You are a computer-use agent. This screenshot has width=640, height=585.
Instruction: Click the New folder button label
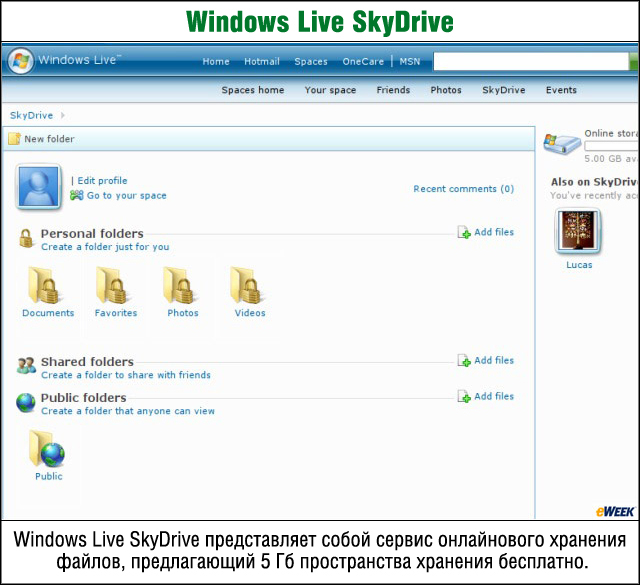49,139
